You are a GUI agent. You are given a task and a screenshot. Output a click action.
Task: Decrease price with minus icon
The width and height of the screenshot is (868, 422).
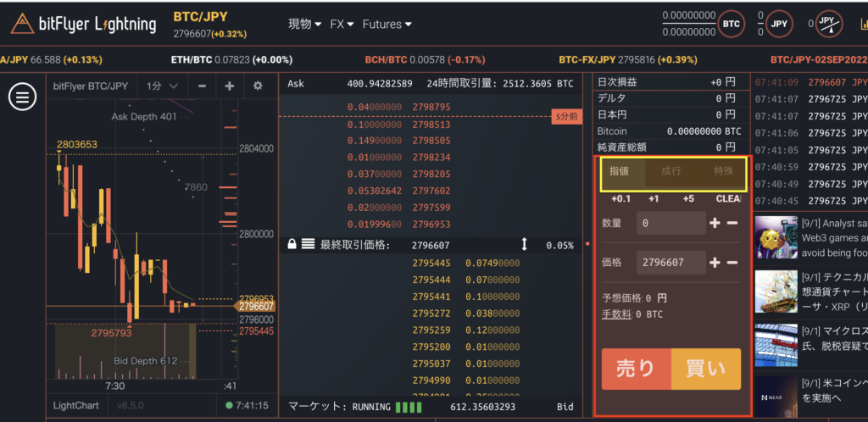[732, 262]
